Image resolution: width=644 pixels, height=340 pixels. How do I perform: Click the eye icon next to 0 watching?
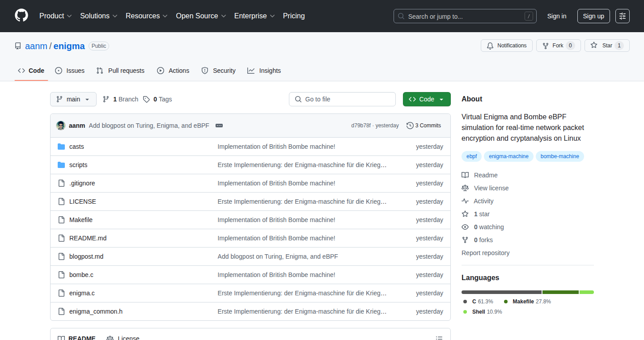point(465,227)
